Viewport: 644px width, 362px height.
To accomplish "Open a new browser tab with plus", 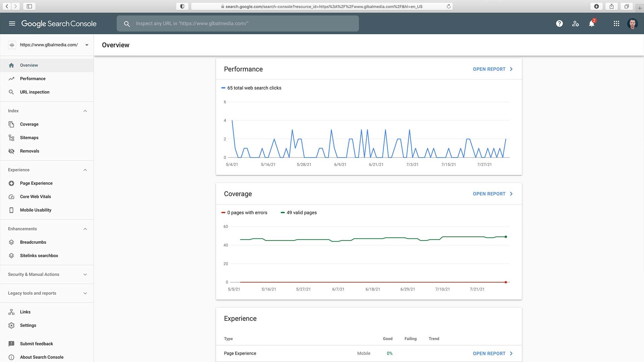I will coord(640,8).
